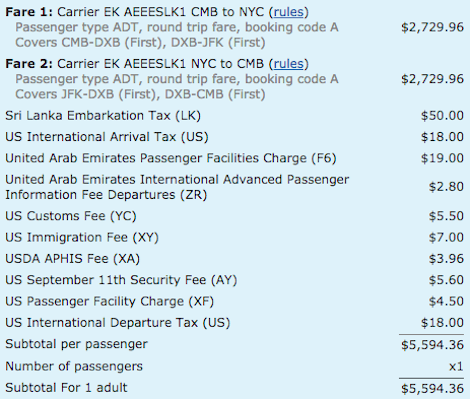Click the USDA APHIS Fee $3.96 amount
The image size is (470, 399).
coord(446,259)
